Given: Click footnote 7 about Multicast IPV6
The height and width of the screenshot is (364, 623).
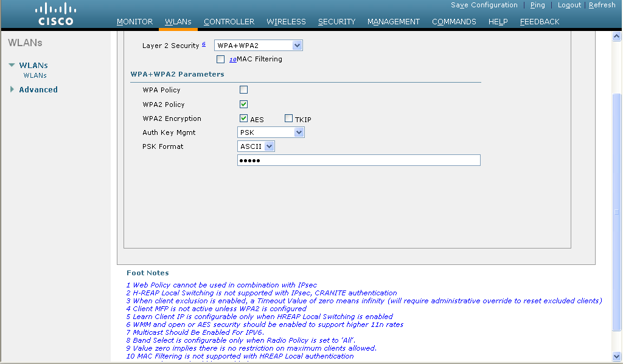Looking at the screenshot, I should click(195, 332).
